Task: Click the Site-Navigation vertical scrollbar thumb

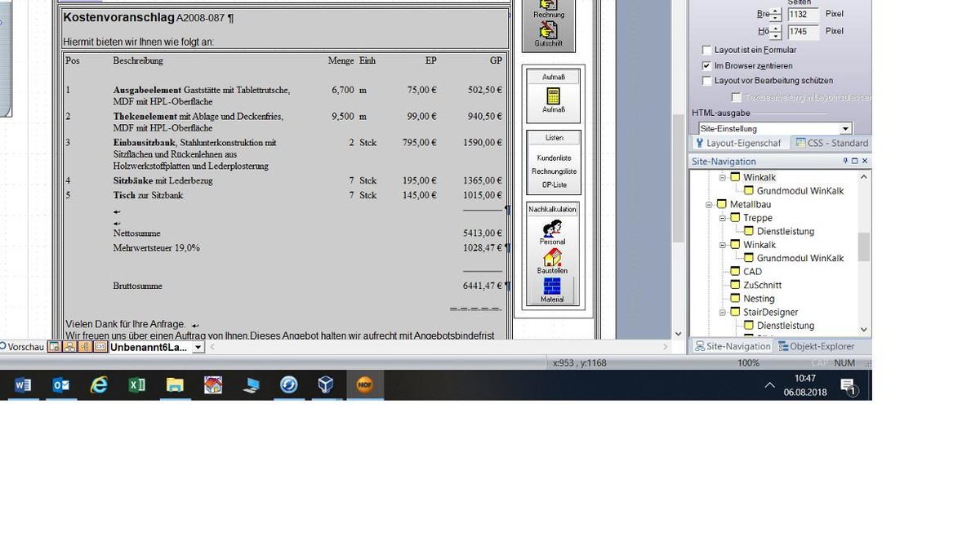Action: click(x=863, y=247)
